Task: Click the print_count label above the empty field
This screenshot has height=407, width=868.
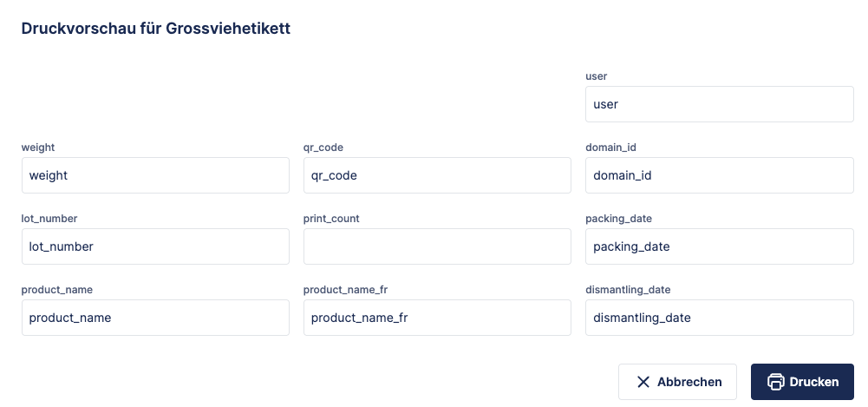Action: click(x=331, y=219)
